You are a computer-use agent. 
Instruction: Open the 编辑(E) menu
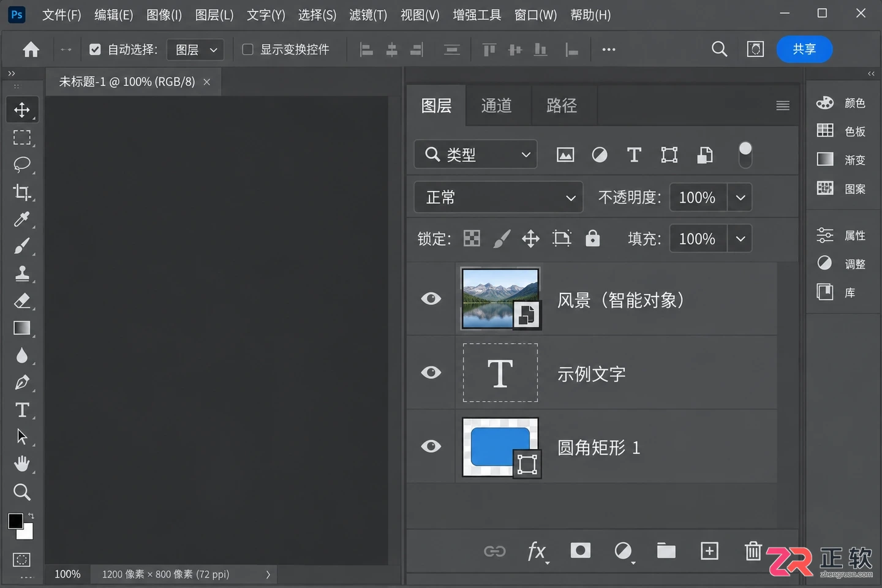coord(113,15)
